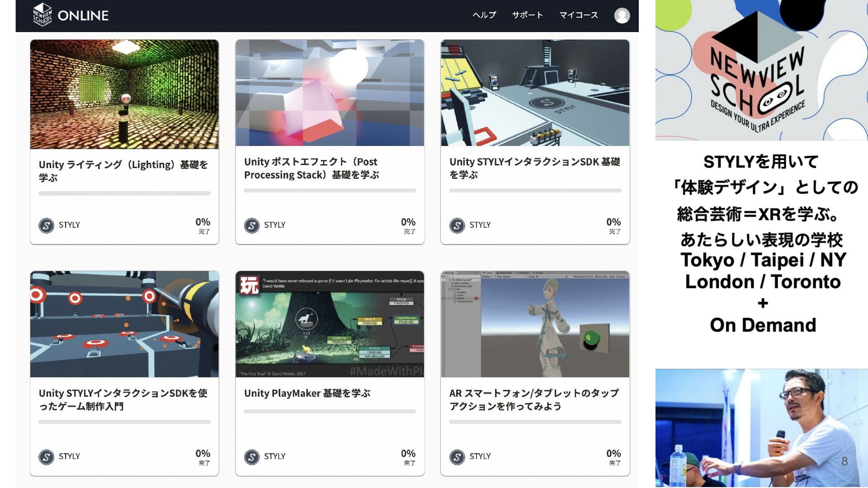Click STYLY icon on AR tap action card

pyautogui.click(x=457, y=457)
